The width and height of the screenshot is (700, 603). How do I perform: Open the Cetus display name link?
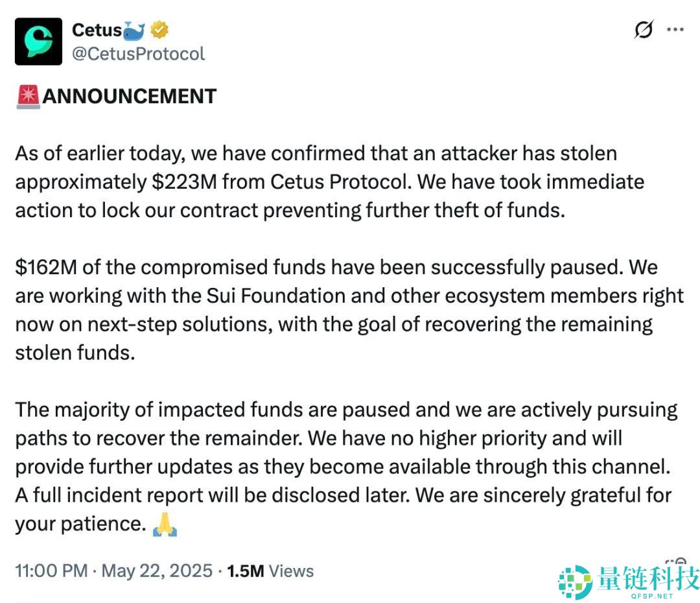(x=97, y=30)
